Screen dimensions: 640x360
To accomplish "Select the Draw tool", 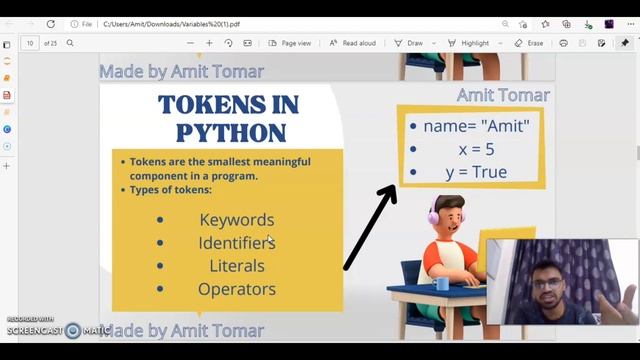I will click(408, 43).
